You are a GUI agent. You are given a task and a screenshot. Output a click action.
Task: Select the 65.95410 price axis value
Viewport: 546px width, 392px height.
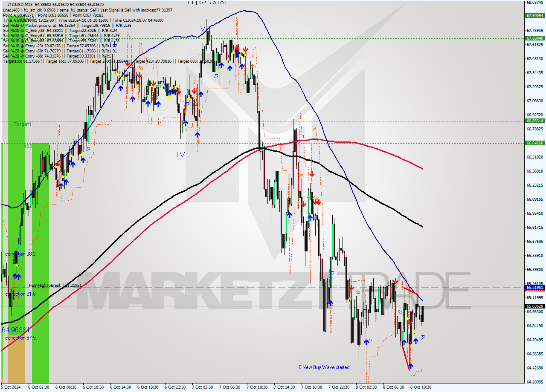[535, 213]
